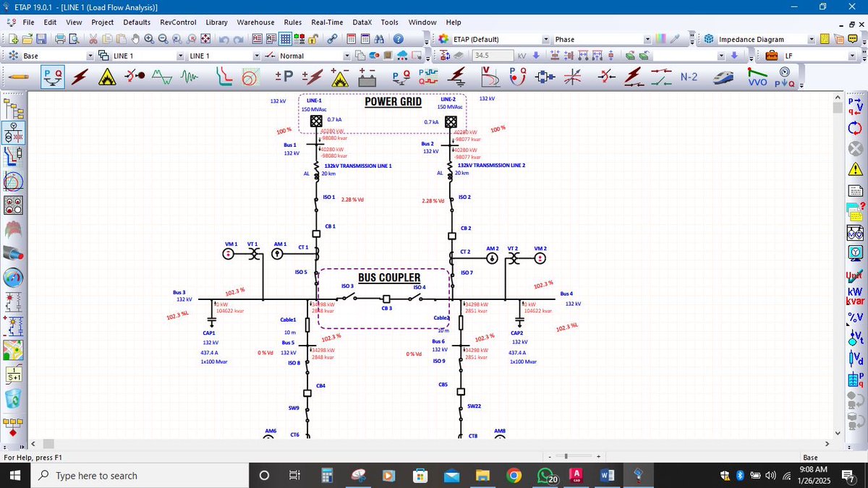
Task: Click the 34.5 kV input field
Action: [x=492, y=56]
